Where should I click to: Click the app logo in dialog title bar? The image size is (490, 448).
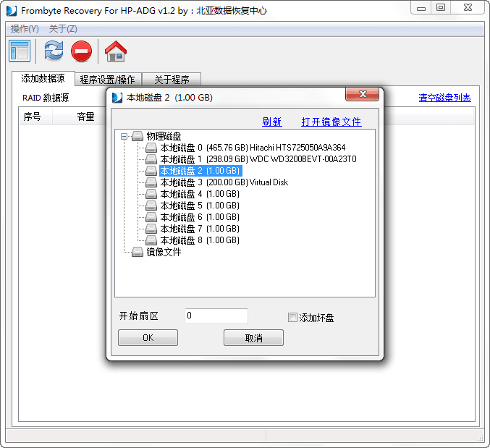[x=117, y=98]
